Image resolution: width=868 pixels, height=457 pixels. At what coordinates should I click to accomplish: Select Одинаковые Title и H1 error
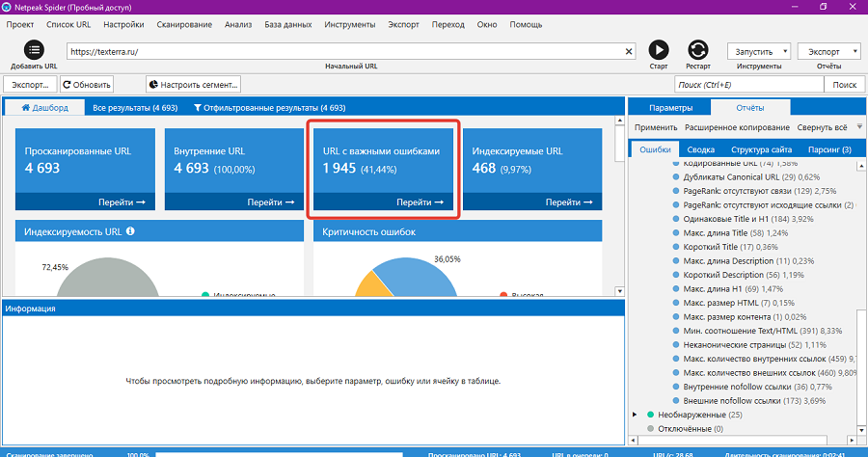pyautogui.click(x=748, y=219)
